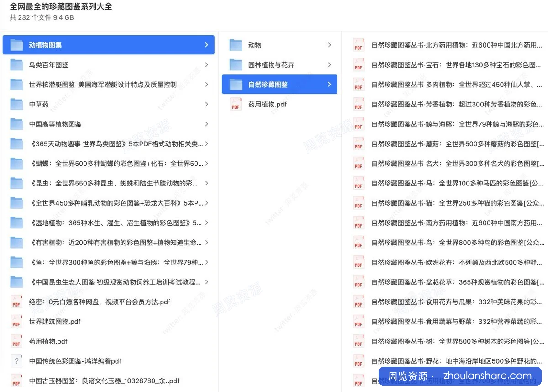Click the 鸟类百年图鉴 folder icon

click(16, 64)
